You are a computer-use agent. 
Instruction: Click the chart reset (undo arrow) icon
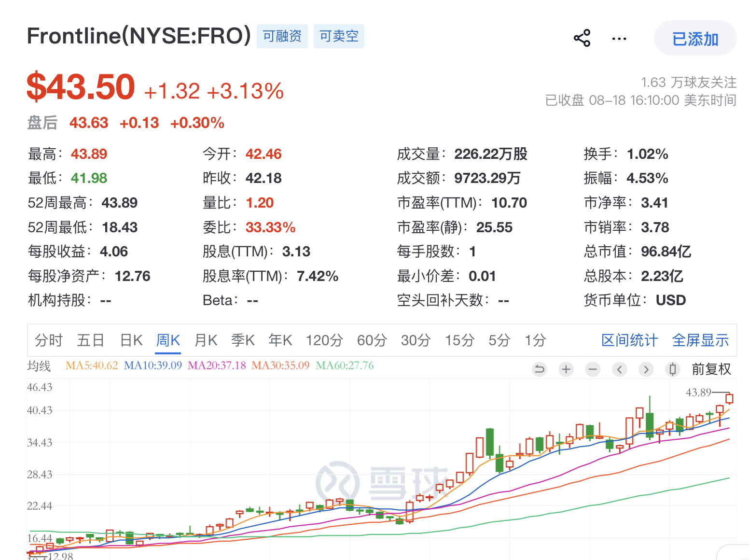pos(540,370)
